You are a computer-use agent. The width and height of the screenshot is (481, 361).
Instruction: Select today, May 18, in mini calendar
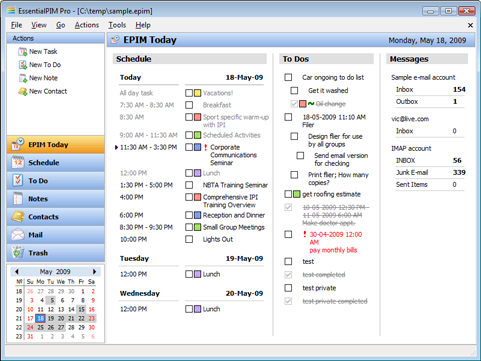click(40, 318)
